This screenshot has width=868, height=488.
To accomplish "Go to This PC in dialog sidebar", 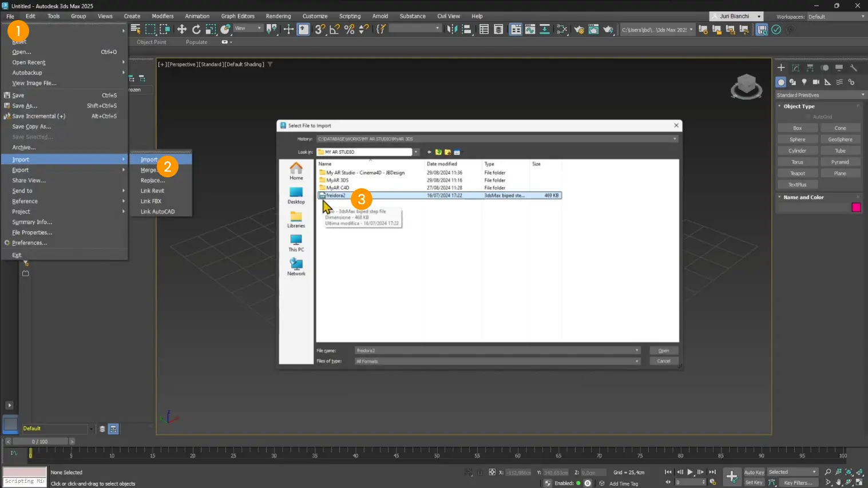I will tap(296, 243).
